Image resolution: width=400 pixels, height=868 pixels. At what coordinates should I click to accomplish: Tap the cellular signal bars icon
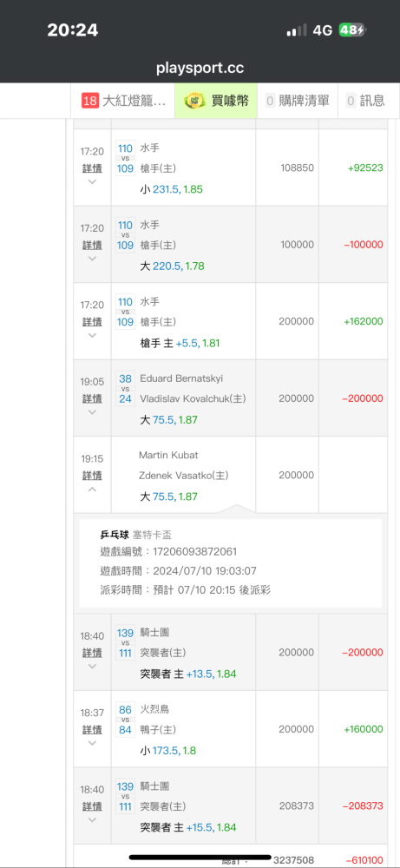[297, 31]
